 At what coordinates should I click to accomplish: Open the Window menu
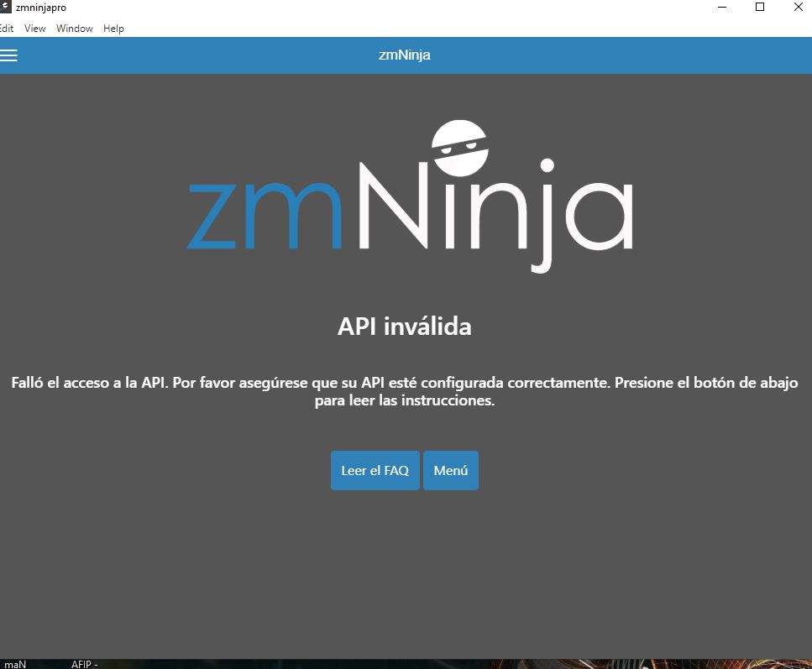click(75, 29)
